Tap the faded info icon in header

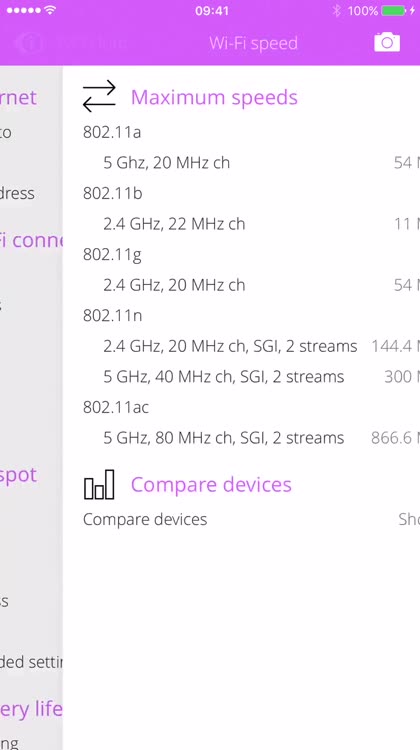pyautogui.click(x=30, y=43)
